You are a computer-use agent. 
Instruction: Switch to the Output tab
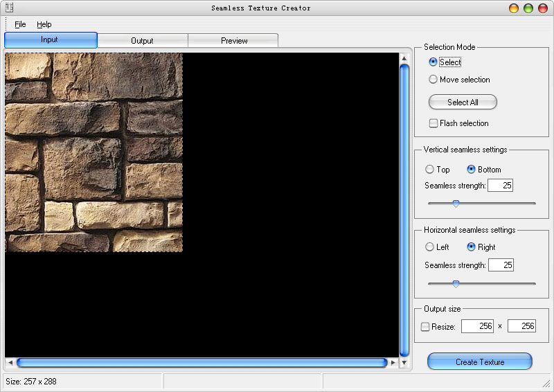pyautogui.click(x=142, y=41)
